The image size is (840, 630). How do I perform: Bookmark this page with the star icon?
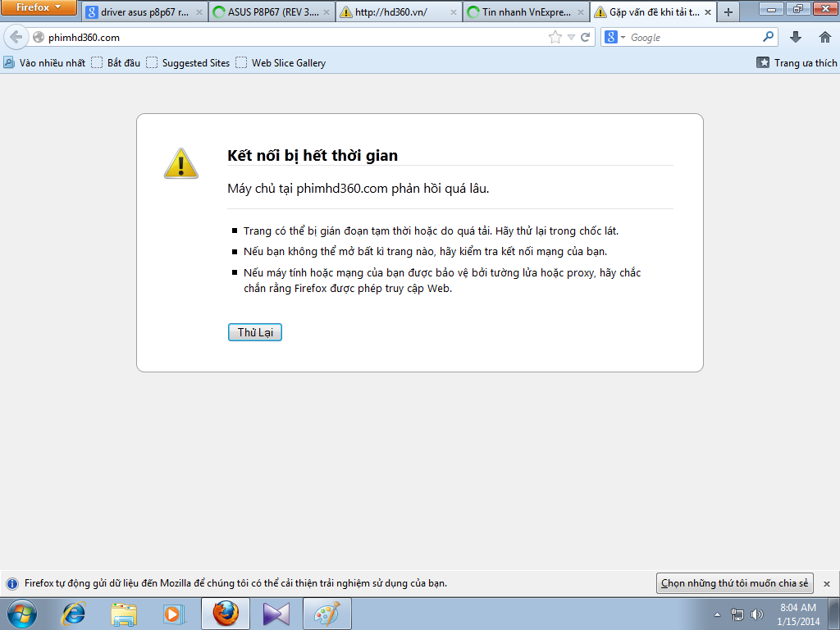(x=555, y=37)
